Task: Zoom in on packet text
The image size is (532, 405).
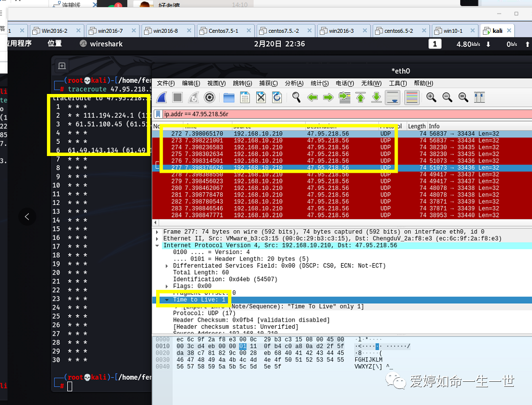Action: coord(431,97)
